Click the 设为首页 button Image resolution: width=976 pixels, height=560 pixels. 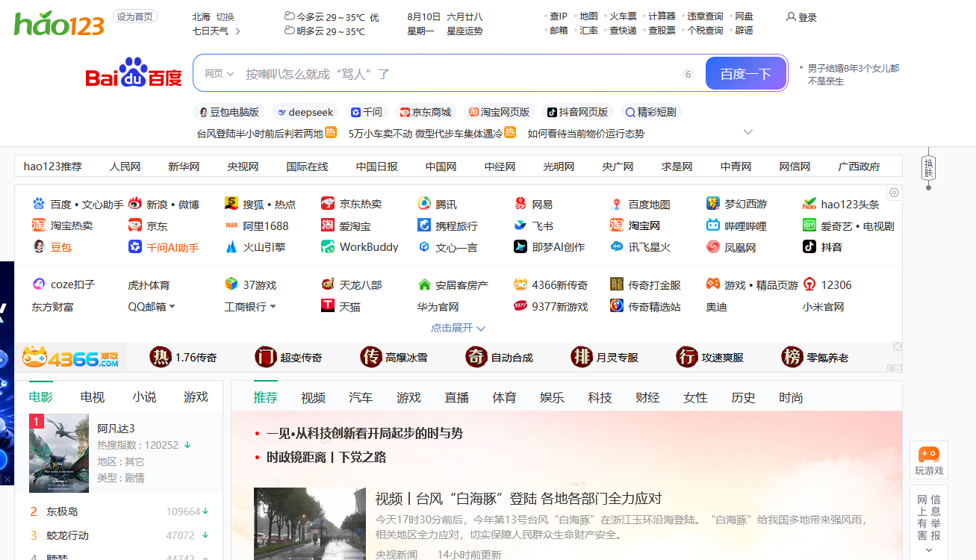pos(135,16)
